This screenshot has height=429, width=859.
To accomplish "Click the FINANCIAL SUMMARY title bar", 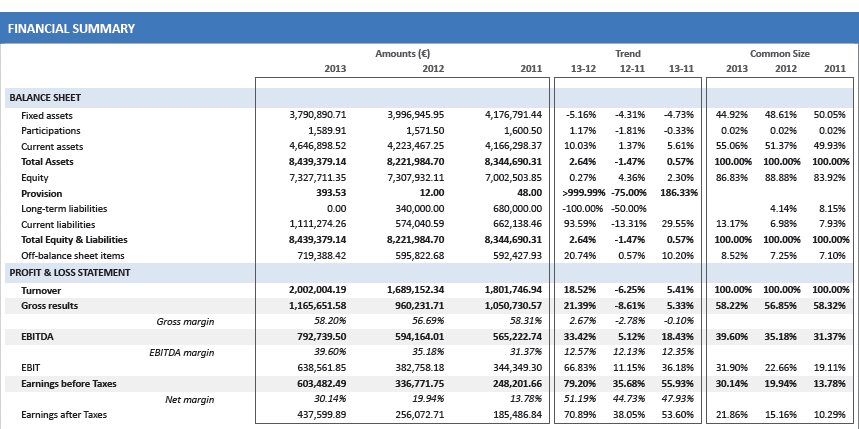I will (70, 29).
